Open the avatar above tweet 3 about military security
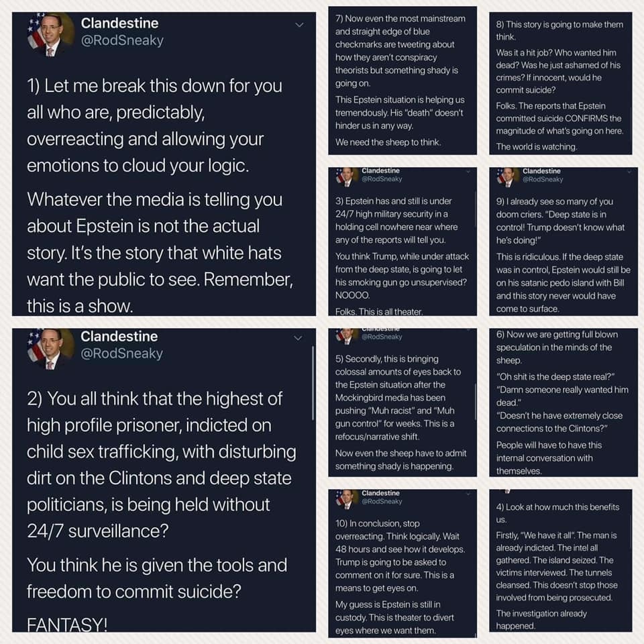The width and height of the screenshot is (644, 644). tap(346, 177)
